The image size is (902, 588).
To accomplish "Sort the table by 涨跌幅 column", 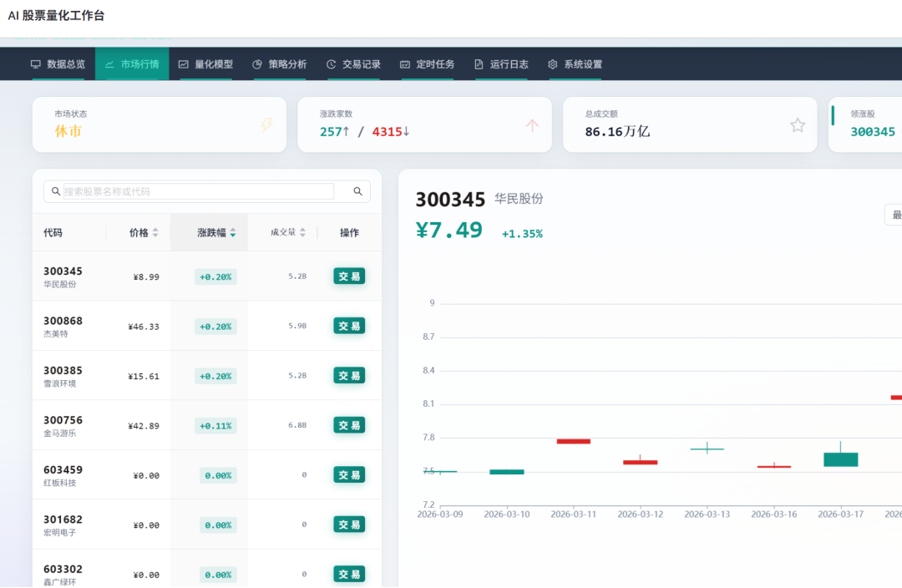I will [216, 232].
